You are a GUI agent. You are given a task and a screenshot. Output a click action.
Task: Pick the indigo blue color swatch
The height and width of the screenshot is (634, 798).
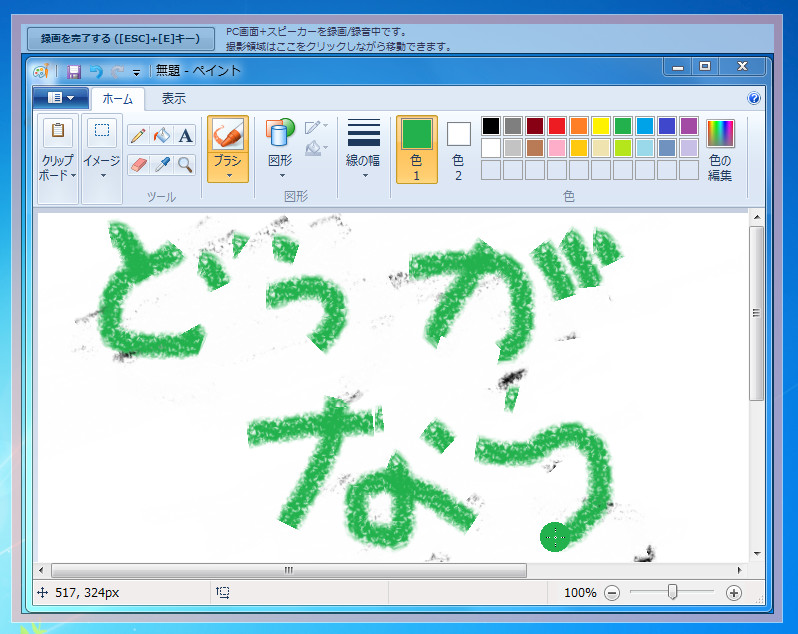pos(667,126)
